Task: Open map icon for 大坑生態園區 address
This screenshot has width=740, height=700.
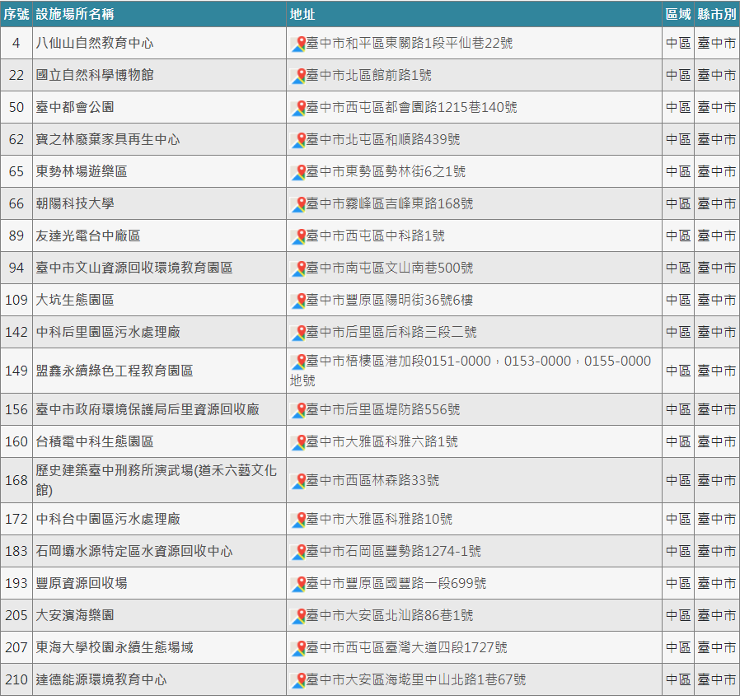Action: pyautogui.click(x=298, y=301)
